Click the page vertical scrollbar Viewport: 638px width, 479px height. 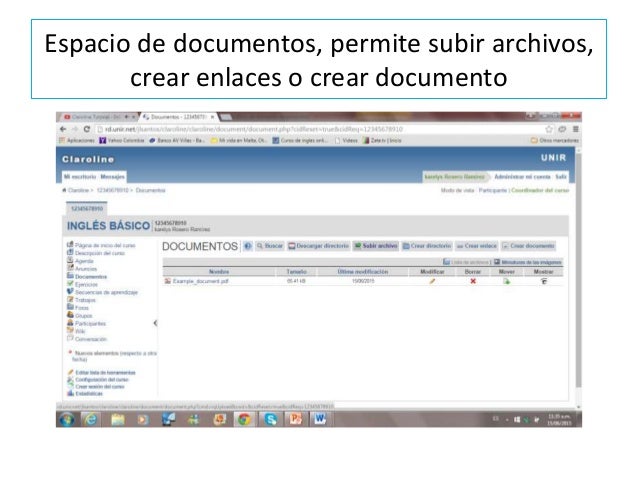click(x=579, y=270)
